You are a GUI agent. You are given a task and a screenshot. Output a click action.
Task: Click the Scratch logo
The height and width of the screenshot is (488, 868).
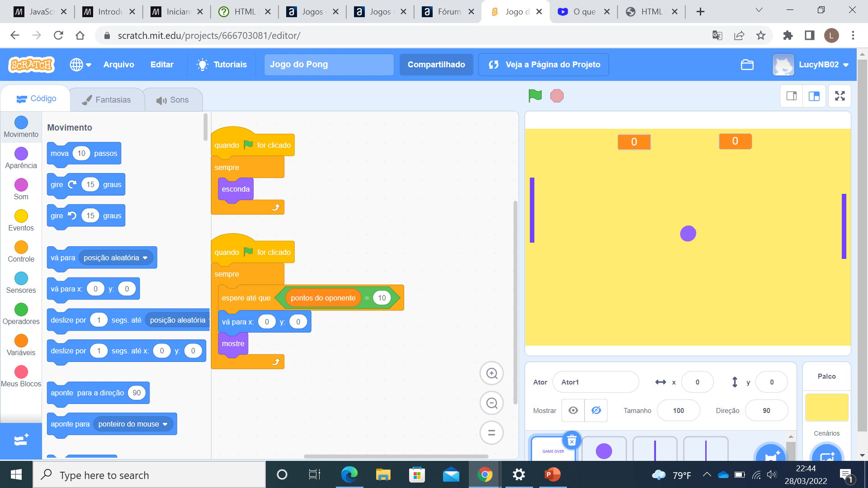click(x=32, y=65)
